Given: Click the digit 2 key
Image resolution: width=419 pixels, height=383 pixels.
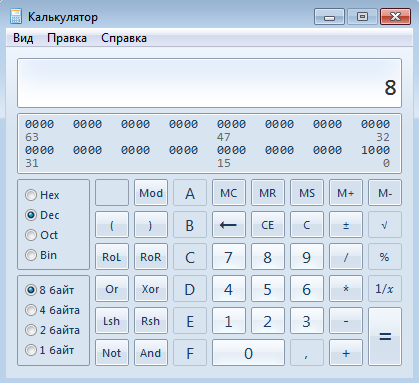Looking at the screenshot, I should [268, 321].
